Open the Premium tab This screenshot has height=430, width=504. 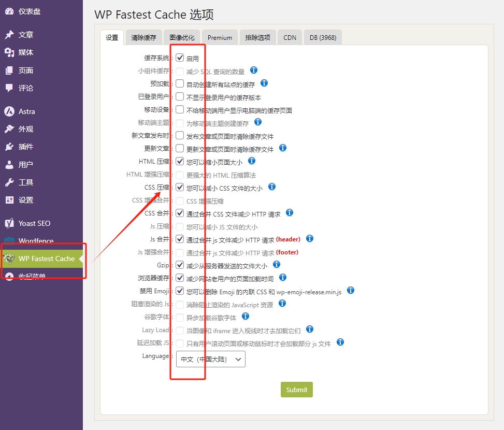[x=220, y=38]
